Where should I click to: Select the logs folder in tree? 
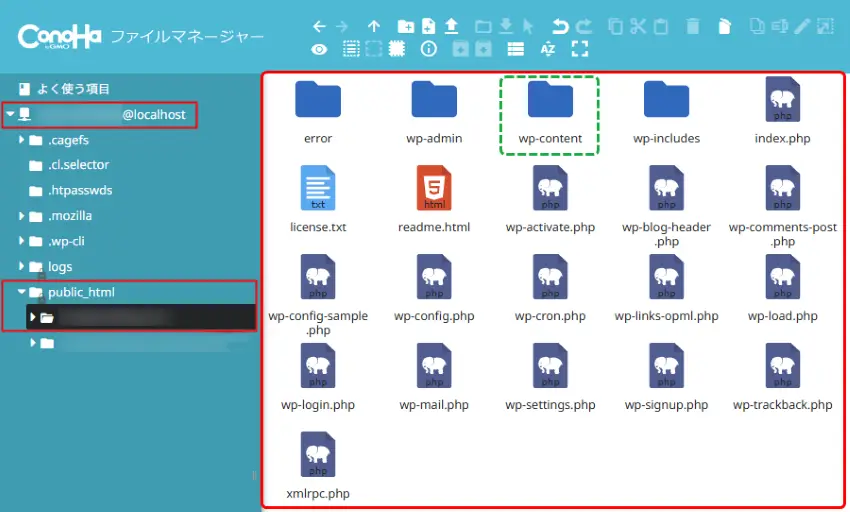coord(60,267)
